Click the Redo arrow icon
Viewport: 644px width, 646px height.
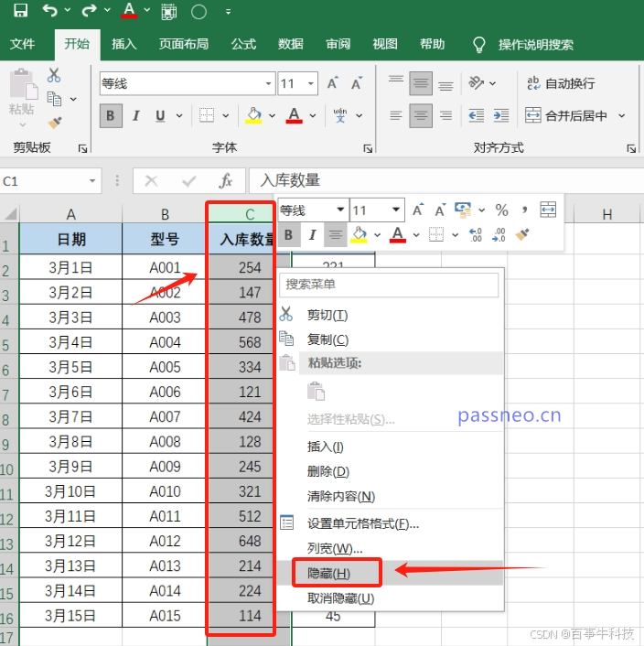(90, 10)
